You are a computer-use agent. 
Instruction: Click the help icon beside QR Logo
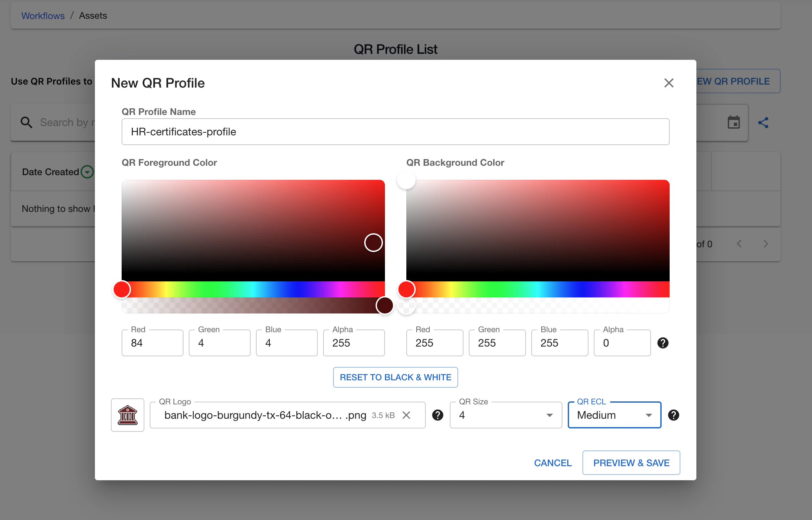pos(437,415)
